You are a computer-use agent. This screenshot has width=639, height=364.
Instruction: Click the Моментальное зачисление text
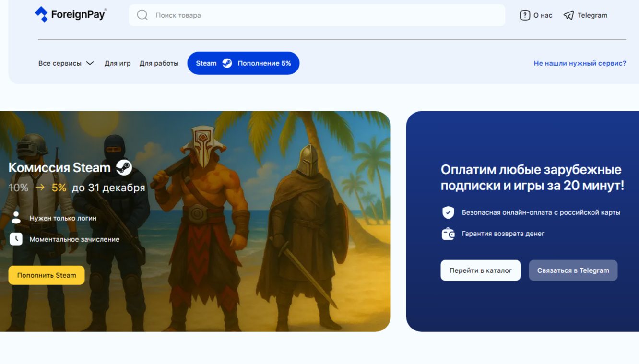(x=74, y=239)
